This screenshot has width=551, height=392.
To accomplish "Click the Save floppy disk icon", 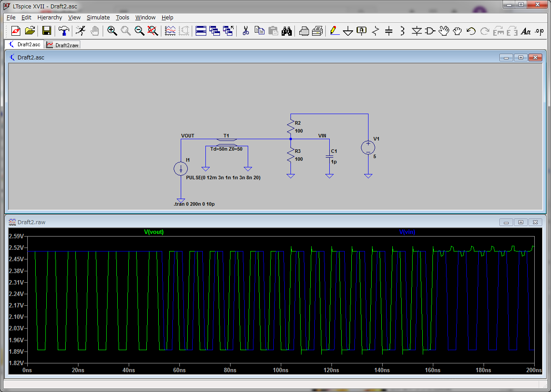I will click(x=47, y=31).
